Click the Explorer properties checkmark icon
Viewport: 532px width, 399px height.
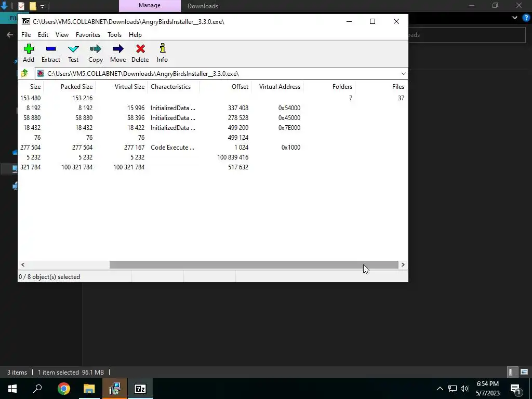tap(21, 6)
